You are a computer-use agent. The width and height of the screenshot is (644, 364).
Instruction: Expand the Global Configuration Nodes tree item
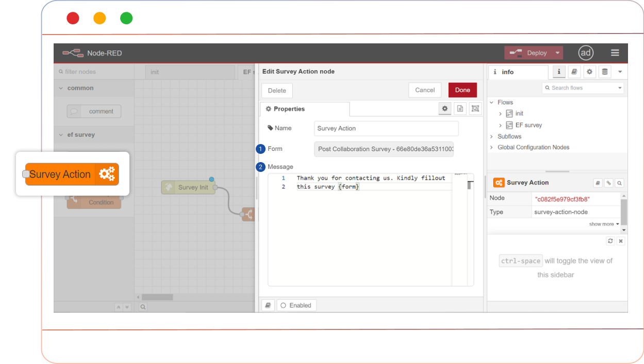pyautogui.click(x=491, y=147)
